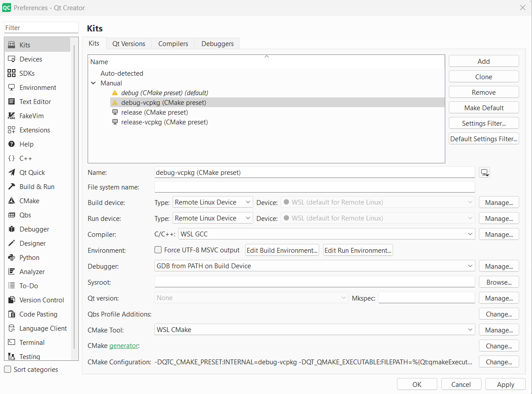Open the Designer pencil icon
Viewport: 532px width, 394px height.
12,243
